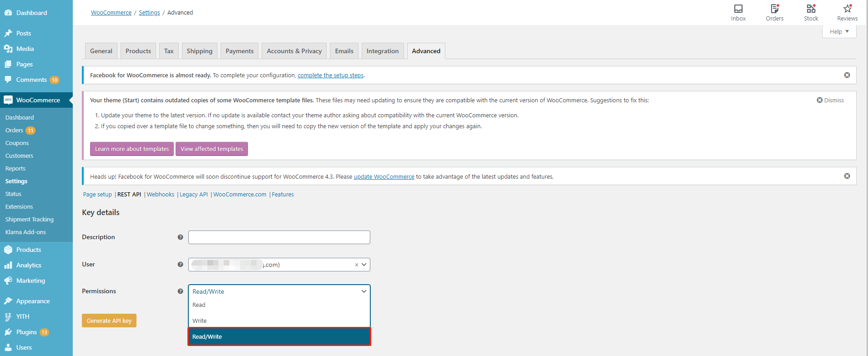Focus the Description text field
Screen dimensions: 868x356
tap(279, 237)
